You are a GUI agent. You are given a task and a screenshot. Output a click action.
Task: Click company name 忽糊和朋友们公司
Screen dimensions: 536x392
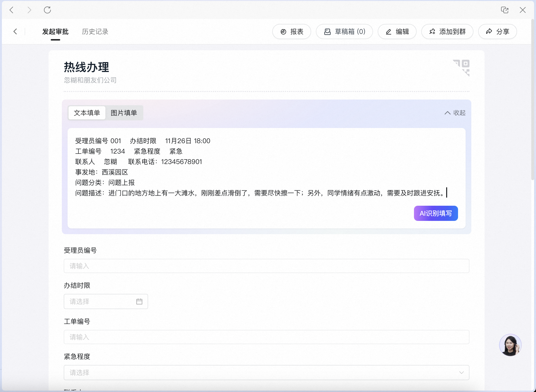coord(90,80)
